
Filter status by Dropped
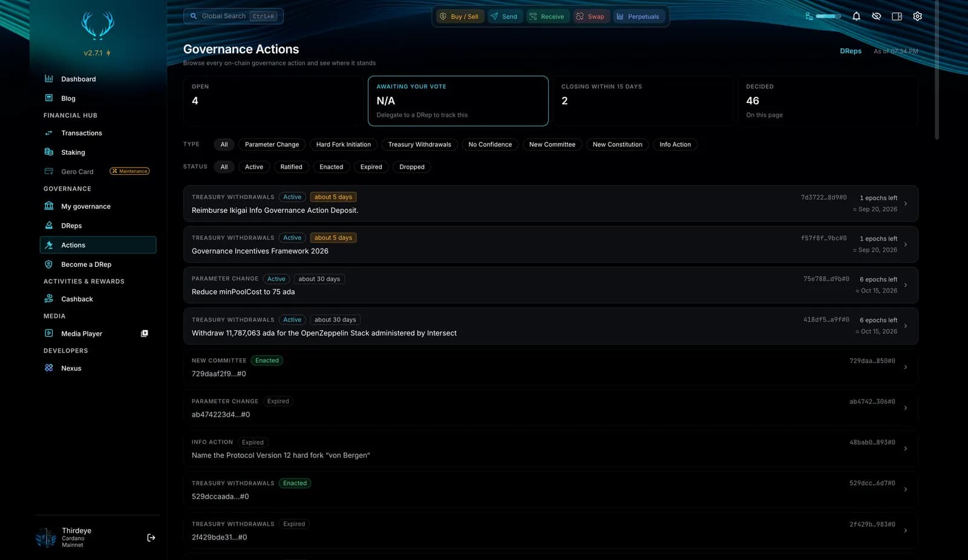pyautogui.click(x=412, y=167)
